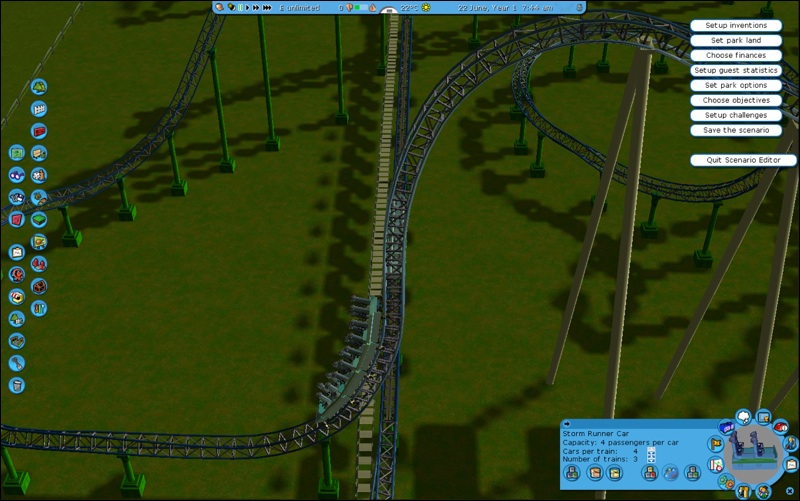Select the shovel tool icon
Screen dimensions: 800x501
coord(17,363)
